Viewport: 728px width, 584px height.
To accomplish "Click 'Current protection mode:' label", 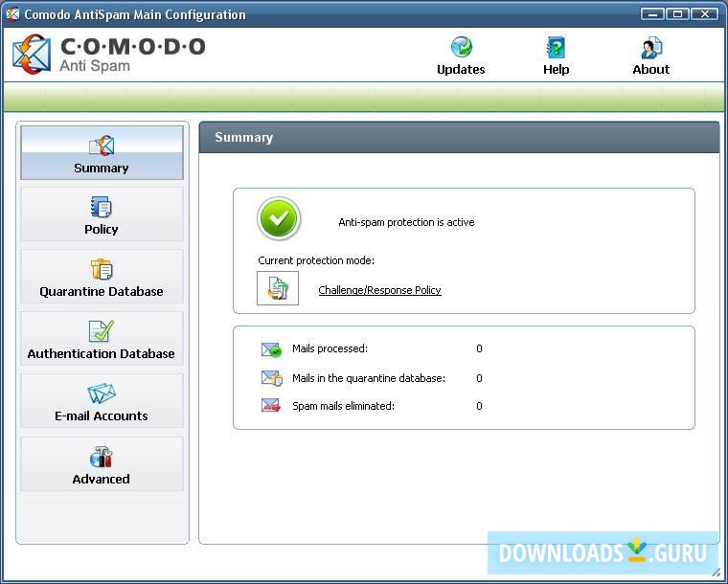I will pyautogui.click(x=316, y=260).
